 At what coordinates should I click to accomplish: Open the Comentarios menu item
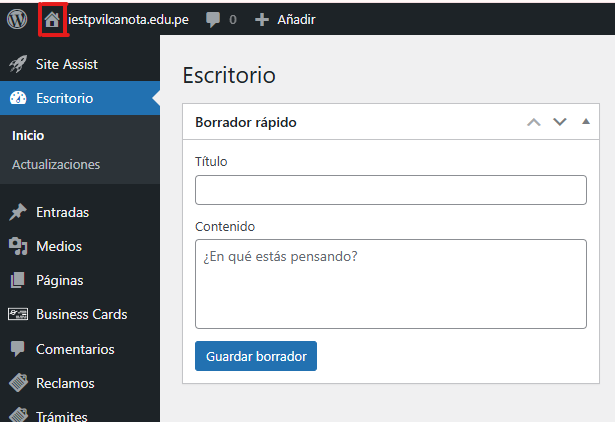[75, 349]
